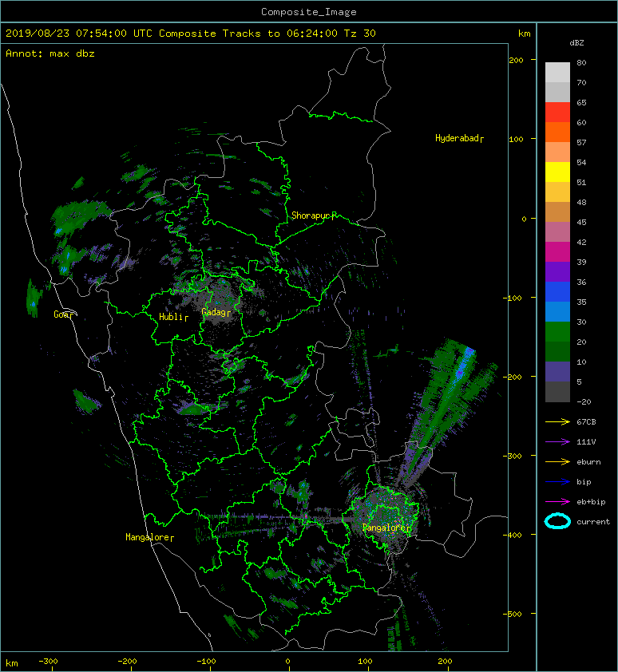This screenshot has height=672, width=618.
Task: Click the blue bip arrow legend icon
Action: [x=557, y=482]
